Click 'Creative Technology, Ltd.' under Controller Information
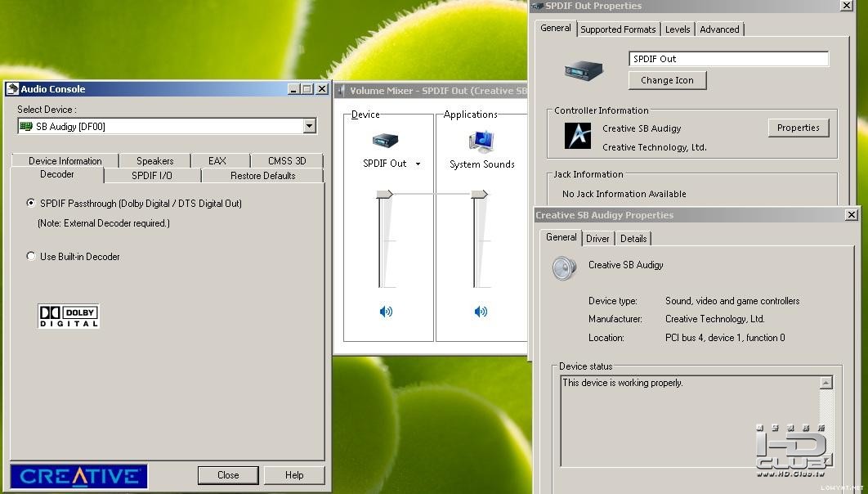This screenshot has height=494, width=868. 655,147
